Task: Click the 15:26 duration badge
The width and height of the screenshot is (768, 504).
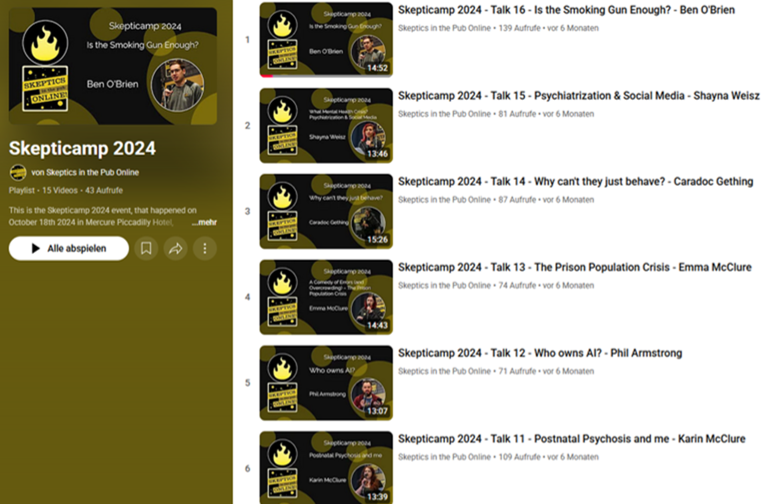Action: [377, 240]
